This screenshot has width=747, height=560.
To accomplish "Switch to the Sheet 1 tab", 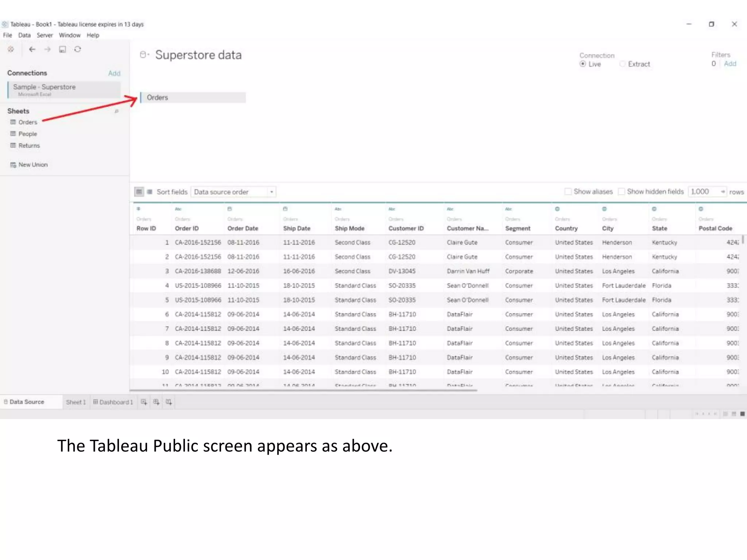I will [76, 402].
